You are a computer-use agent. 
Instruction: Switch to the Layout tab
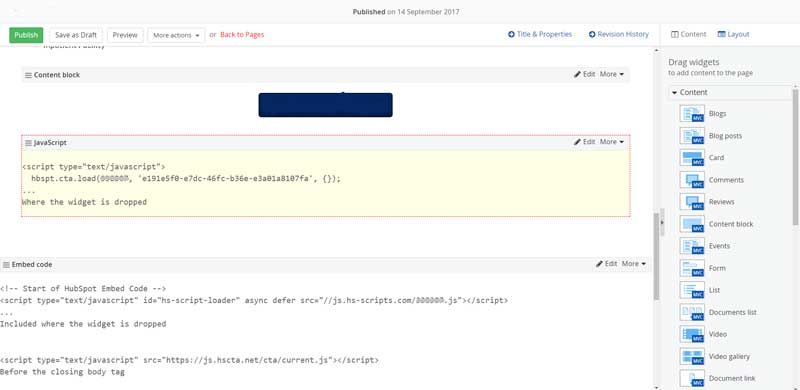(733, 34)
